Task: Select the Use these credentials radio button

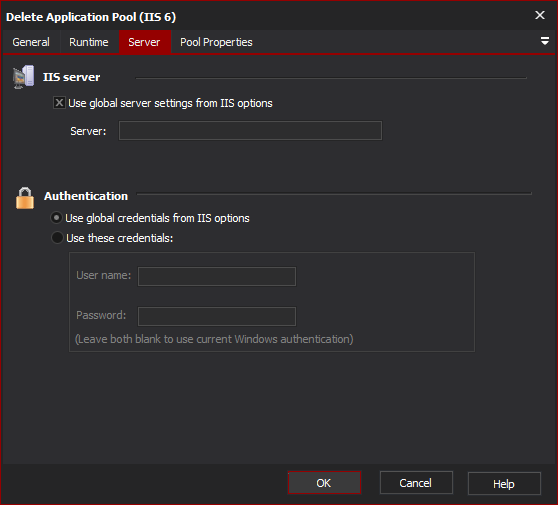Action: point(57,237)
